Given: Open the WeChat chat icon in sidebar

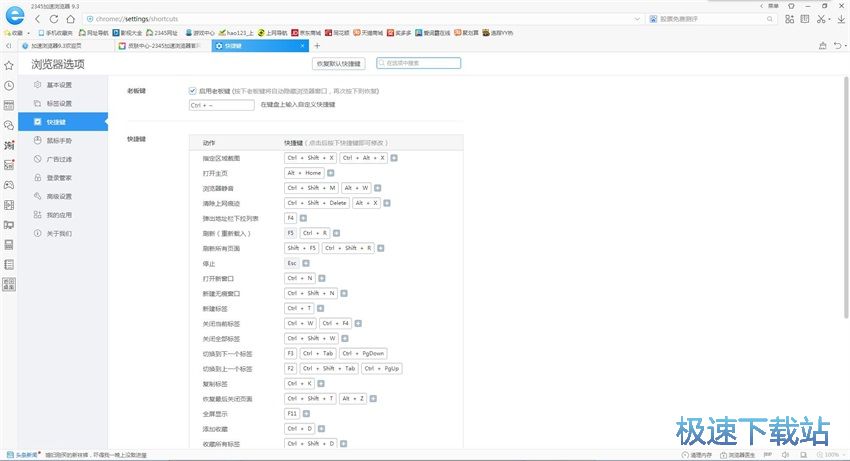Looking at the screenshot, I should click(9, 125).
